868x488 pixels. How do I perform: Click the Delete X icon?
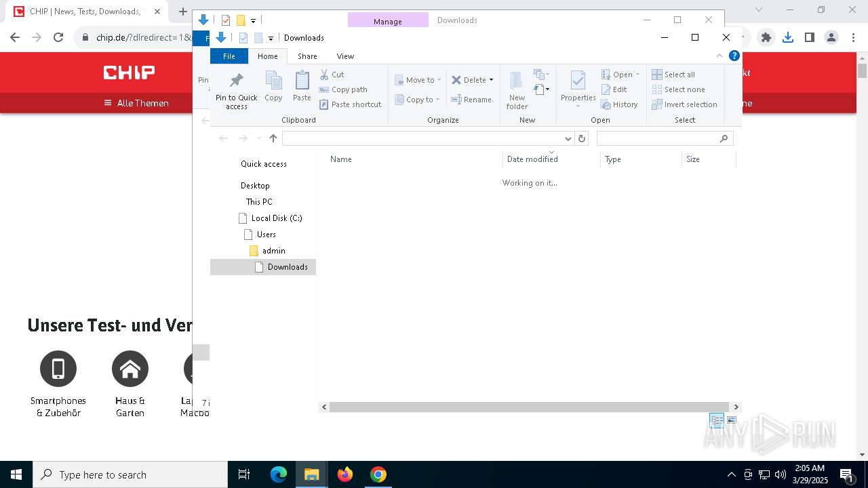[x=456, y=80]
